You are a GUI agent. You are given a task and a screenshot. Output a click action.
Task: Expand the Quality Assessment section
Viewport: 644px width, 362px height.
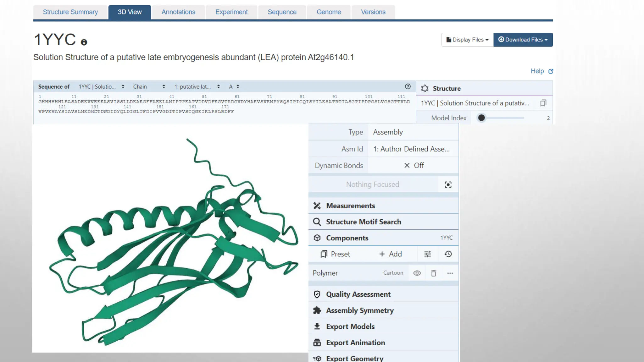click(358, 294)
